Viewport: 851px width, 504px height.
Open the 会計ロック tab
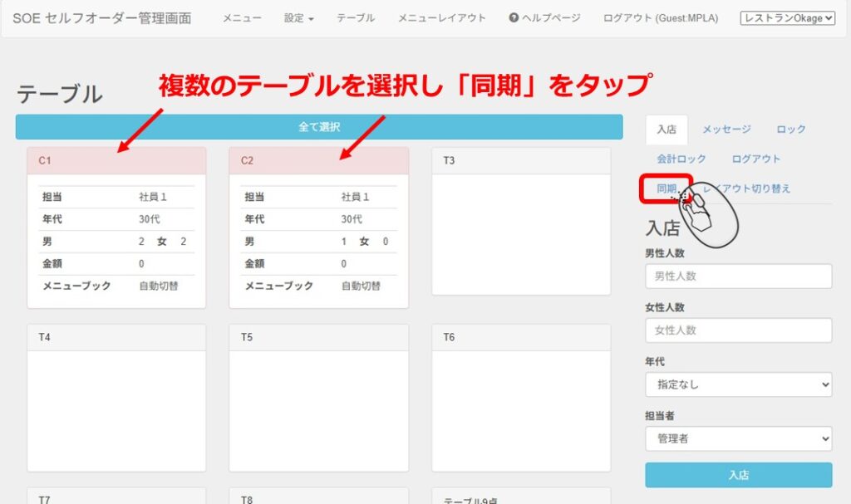681,159
